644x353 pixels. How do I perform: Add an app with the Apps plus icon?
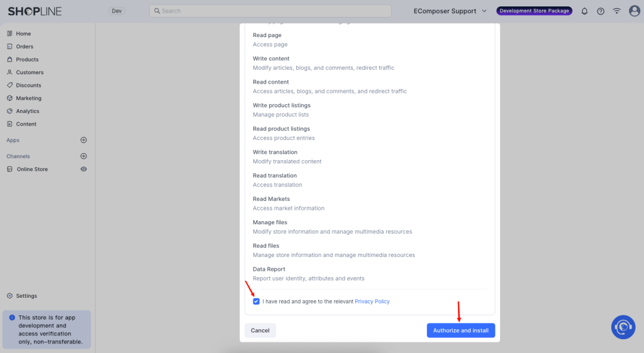pos(84,140)
